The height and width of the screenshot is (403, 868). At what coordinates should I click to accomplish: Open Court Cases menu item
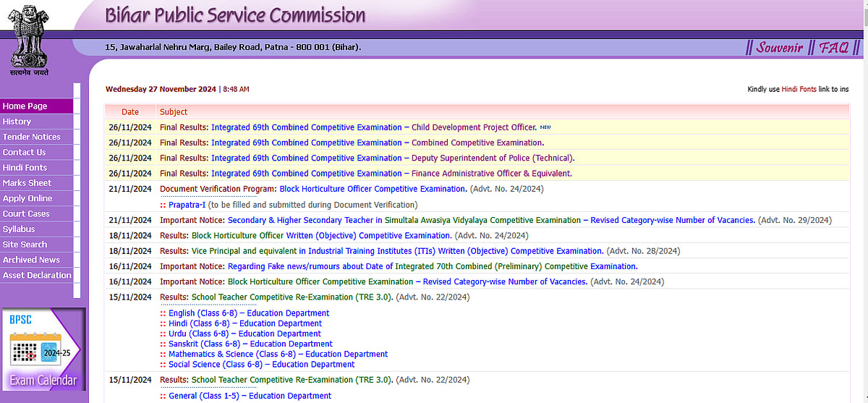pyautogui.click(x=27, y=213)
